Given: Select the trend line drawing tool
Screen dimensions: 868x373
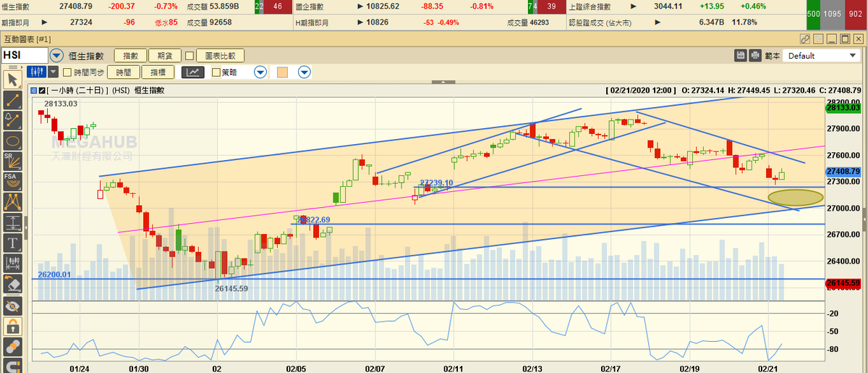Looking at the screenshot, I should pos(12,99).
